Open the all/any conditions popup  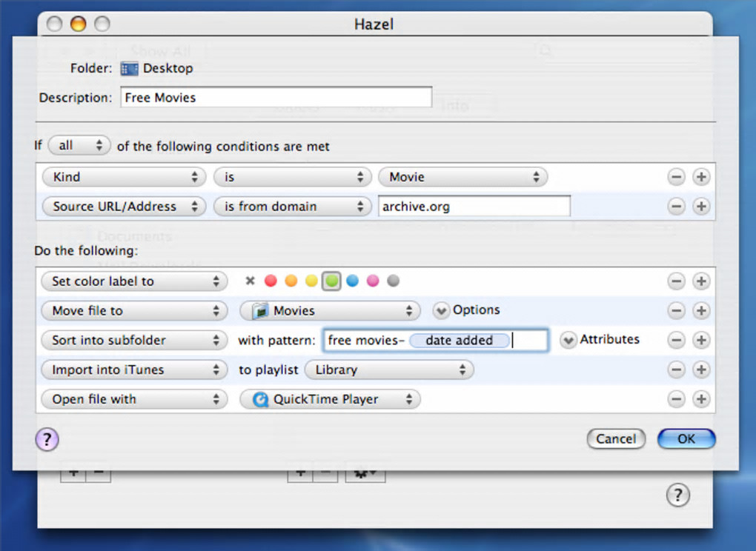coord(79,145)
